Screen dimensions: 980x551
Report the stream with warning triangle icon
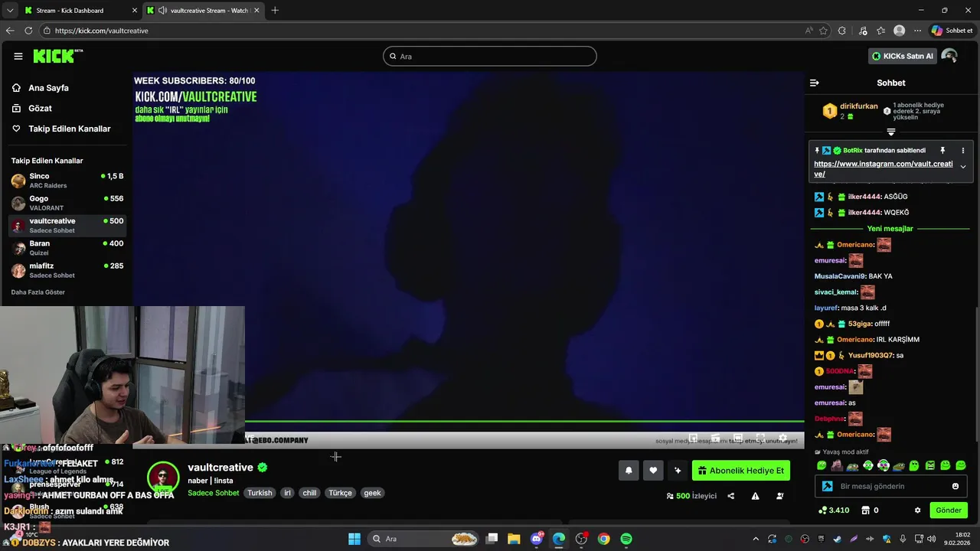click(755, 496)
